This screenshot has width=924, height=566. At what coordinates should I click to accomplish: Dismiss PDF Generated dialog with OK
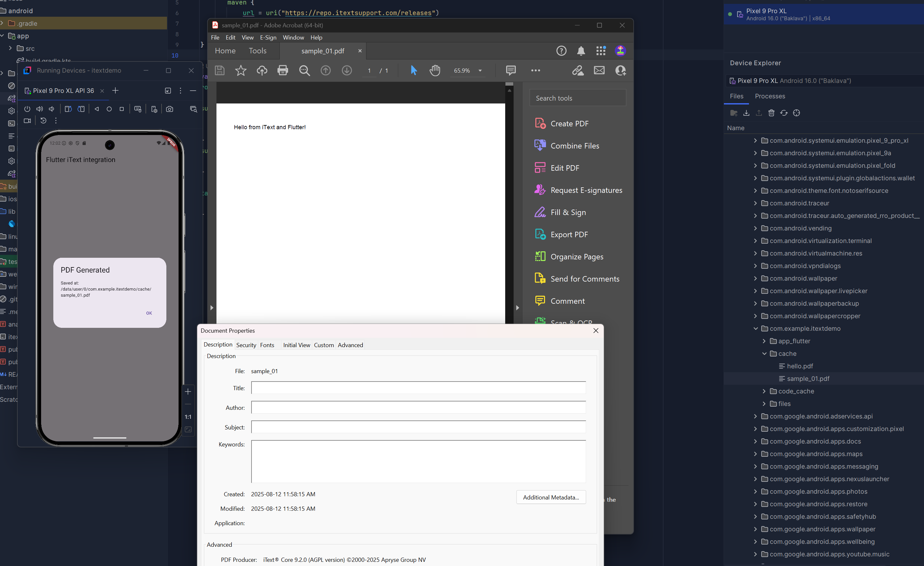point(149,313)
